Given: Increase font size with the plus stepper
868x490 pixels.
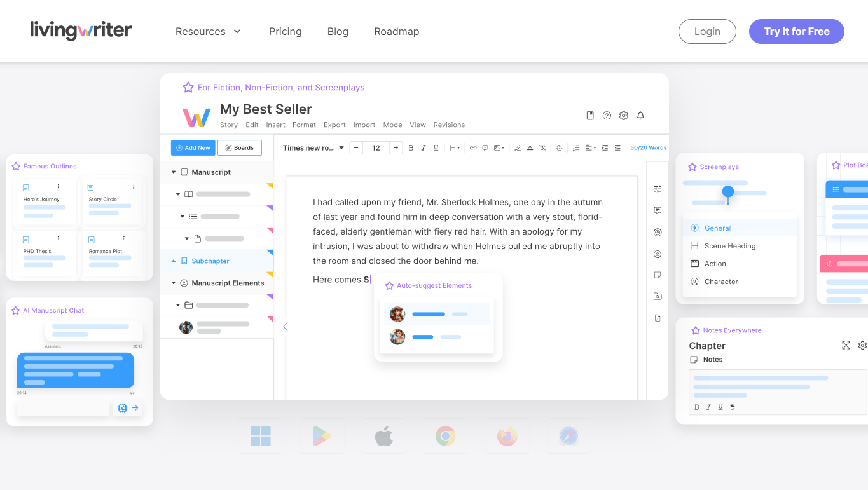Looking at the screenshot, I should [396, 147].
